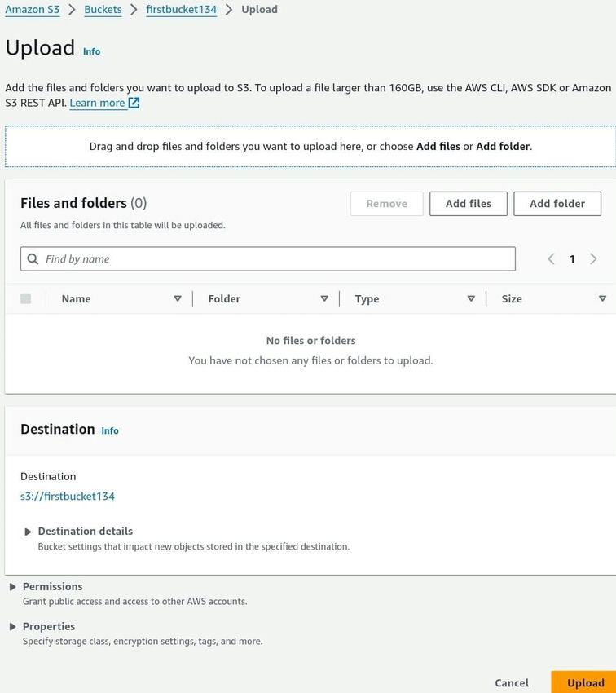Screen dimensions: 616x693
Task: Open the Name column sort caret
Action: coord(178,298)
